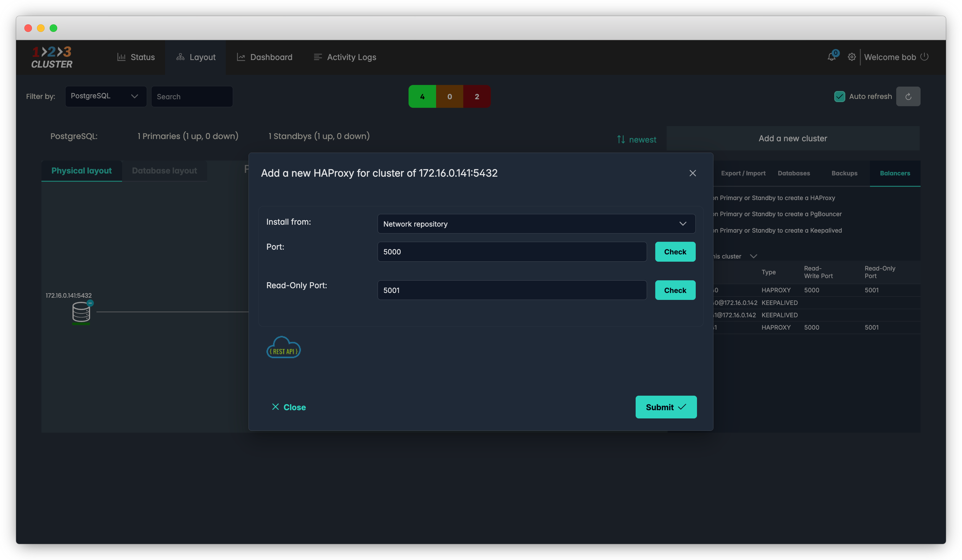Click the green status count 4
This screenshot has width=962, height=560.
point(422,96)
